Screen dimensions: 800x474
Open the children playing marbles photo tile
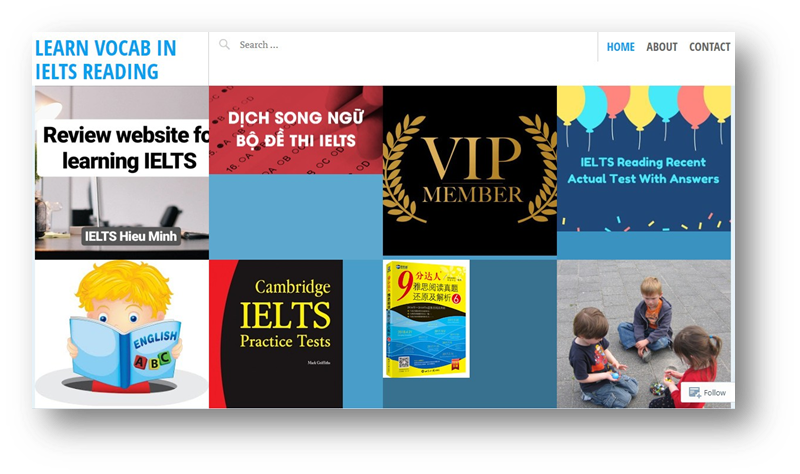644,334
